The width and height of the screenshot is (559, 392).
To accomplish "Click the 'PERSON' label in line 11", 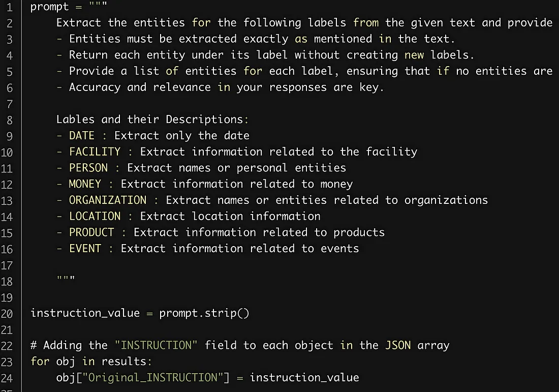I will (x=88, y=168).
